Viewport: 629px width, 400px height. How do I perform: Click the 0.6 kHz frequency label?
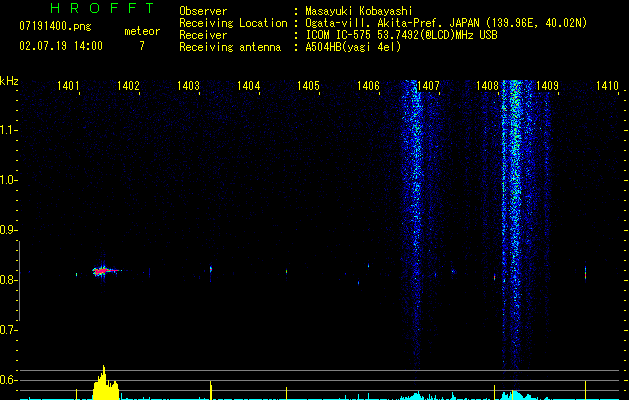tap(8, 380)
